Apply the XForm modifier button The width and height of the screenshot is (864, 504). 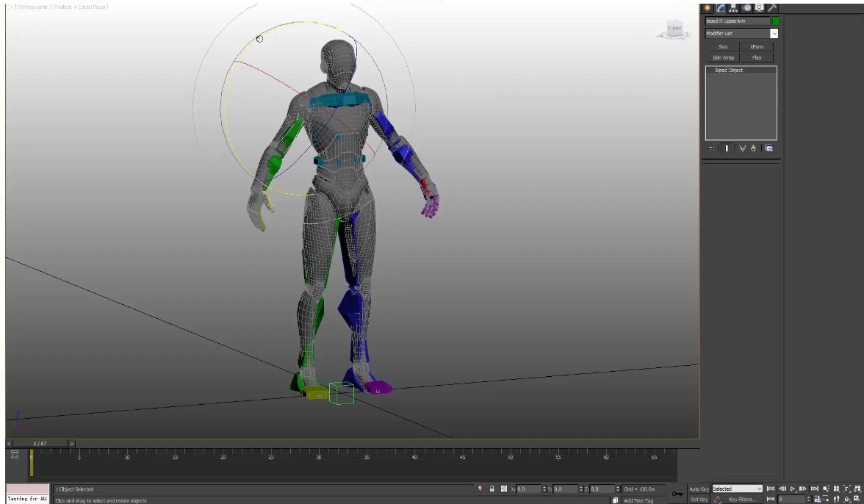(757, 47)
